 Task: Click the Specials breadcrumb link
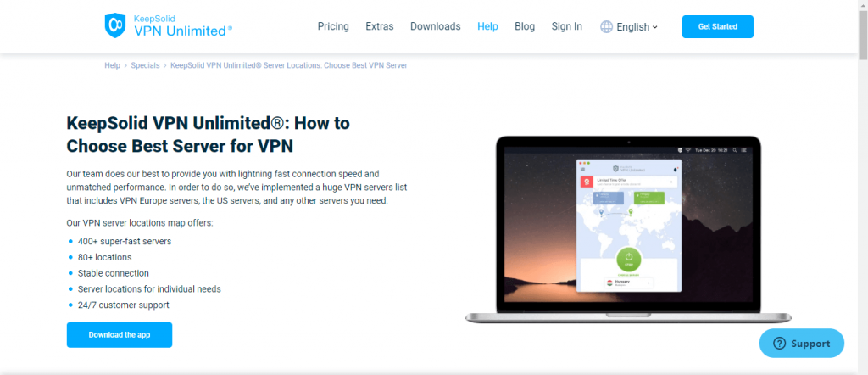coord(145,65)
